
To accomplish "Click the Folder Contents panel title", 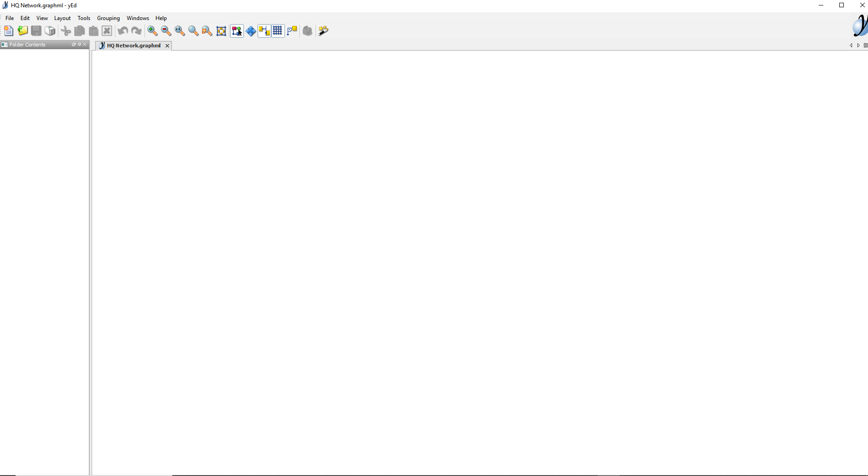I will (27, 45).
